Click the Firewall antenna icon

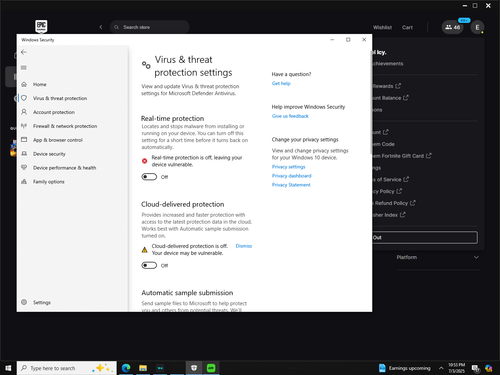[x=24, y=126]
